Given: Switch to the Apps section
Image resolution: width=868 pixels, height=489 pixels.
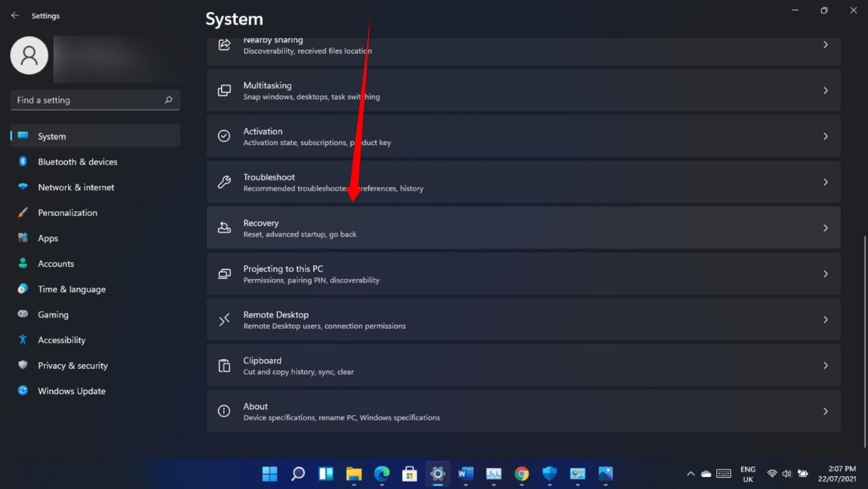Looking at the screenshot, I should [x=47, y=238].
